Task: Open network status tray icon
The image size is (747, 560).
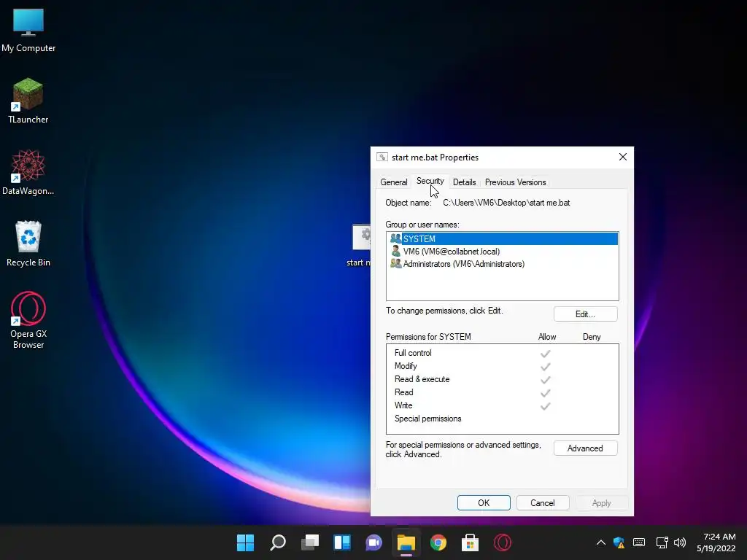Action: pyautogui.click(x=662, y=542)
